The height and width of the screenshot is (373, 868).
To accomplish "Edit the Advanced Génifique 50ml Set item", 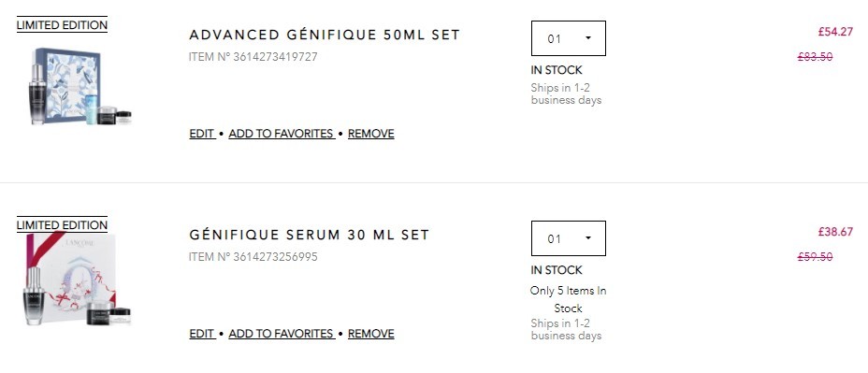I will pyautogui.click(x=202, y=134).
